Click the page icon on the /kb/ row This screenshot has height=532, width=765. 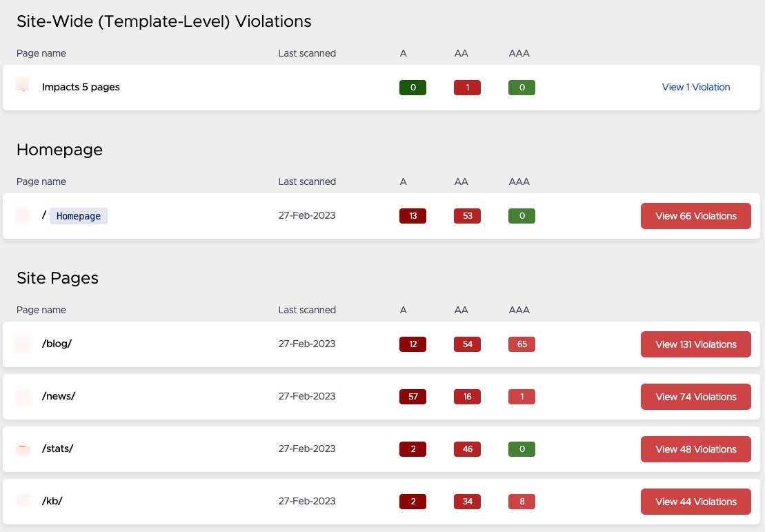[x=23, y=501]
